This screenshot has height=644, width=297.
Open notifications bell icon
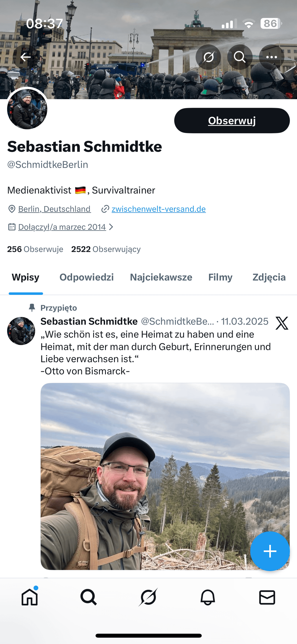[x=208, y=597]
